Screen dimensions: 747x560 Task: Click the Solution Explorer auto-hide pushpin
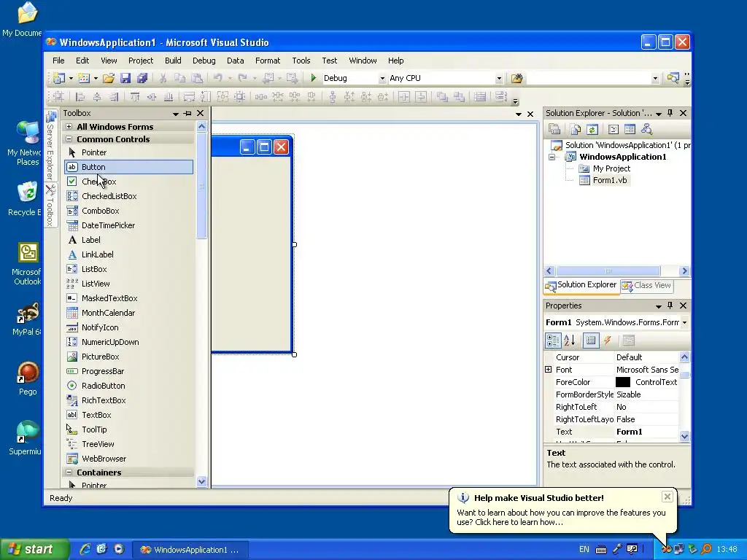point(670,113)
